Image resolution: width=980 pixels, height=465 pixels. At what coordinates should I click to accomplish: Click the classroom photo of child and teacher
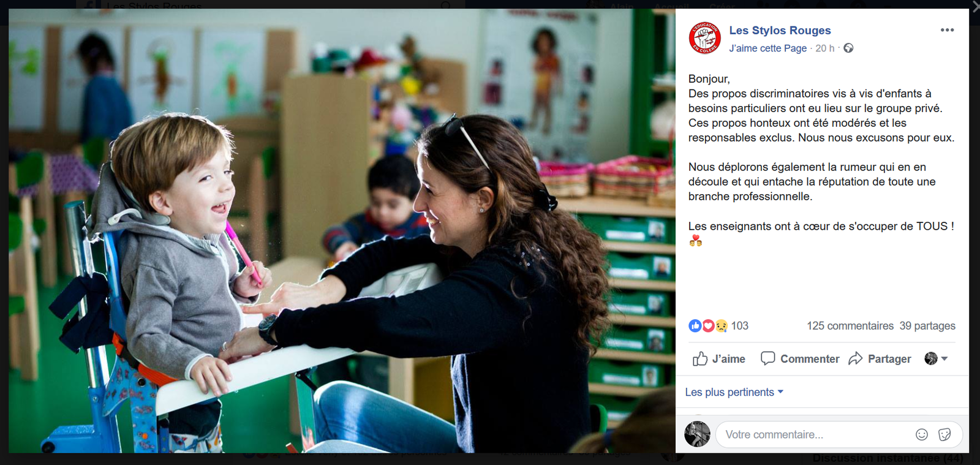point(342,231)
